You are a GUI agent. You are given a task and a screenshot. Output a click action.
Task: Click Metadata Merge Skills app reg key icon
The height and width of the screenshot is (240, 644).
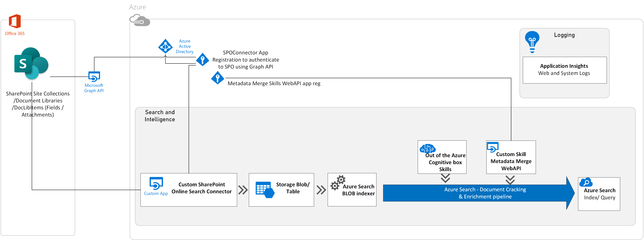[x=218, y=78]
